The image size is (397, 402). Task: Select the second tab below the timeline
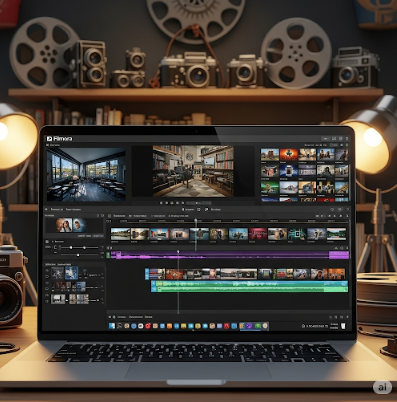pyautogui.click(x=136, y=317)
